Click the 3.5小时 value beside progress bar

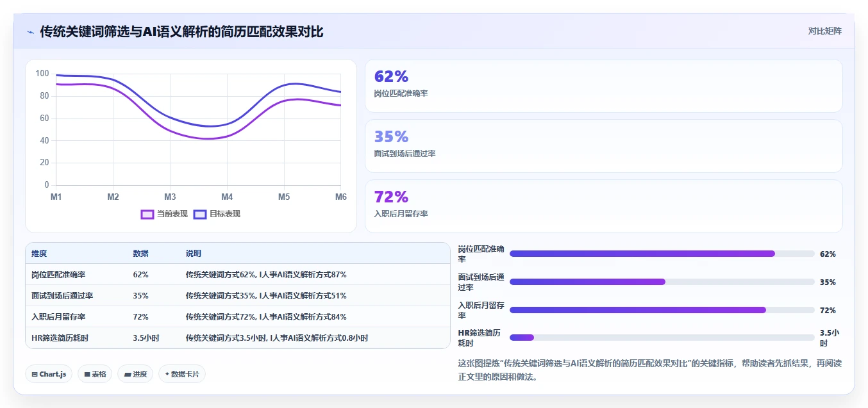coord(830,338)
